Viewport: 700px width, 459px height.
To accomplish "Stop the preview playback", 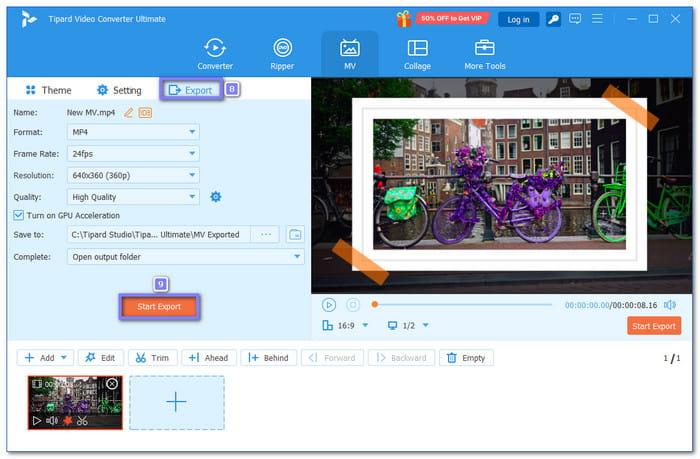I will tap(353, 305).
